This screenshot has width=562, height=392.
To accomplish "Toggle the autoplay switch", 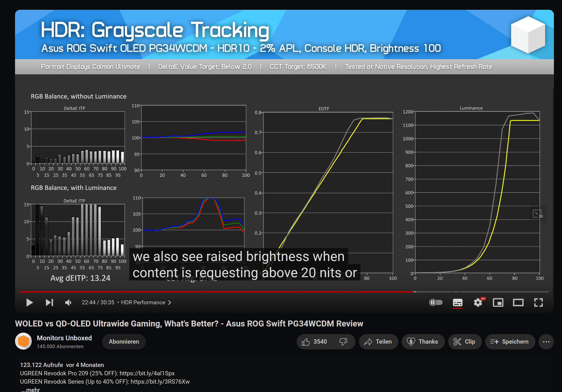I will pyautogui.click(x=436, y=302).
